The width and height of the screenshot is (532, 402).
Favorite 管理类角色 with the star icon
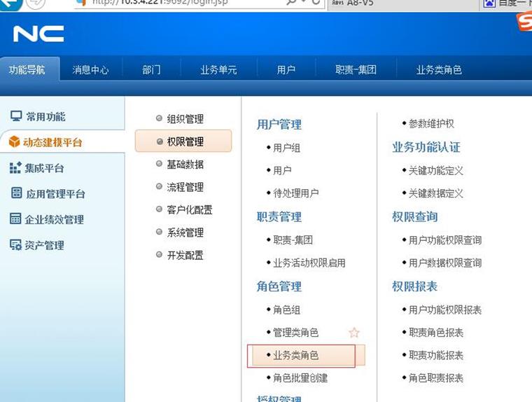click(x=354, y=333)
